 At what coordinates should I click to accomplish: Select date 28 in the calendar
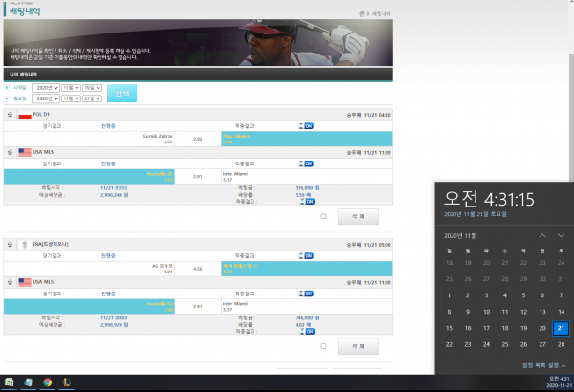tap(561, 344)
